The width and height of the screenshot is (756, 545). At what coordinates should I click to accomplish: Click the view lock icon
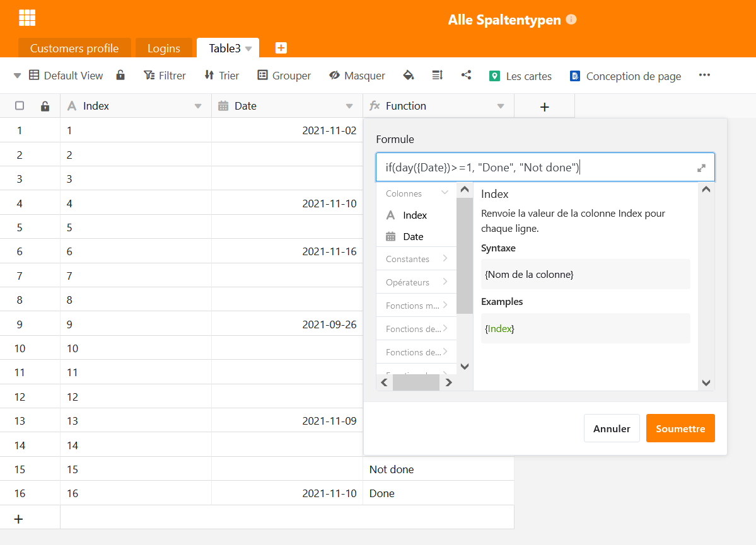[x=120, y=76]
